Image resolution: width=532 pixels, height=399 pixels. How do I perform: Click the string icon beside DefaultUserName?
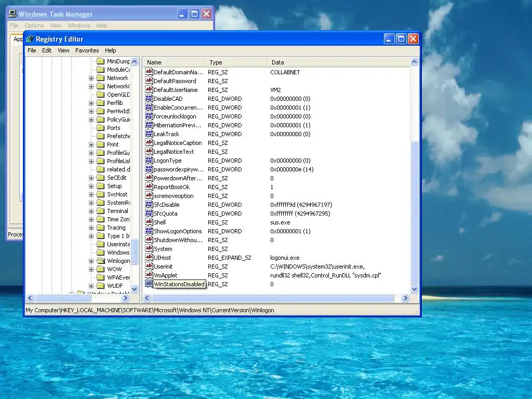pyautogui.click(x=149, y=89)
